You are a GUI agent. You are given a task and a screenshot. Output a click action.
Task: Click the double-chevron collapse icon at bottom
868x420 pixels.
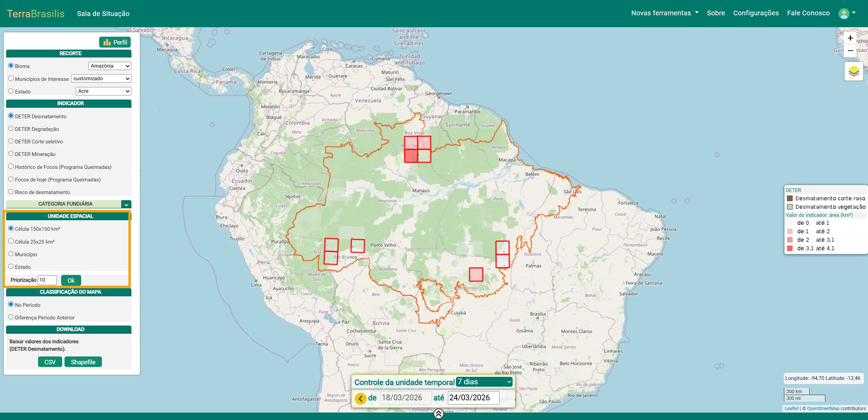tap(438, 414)
